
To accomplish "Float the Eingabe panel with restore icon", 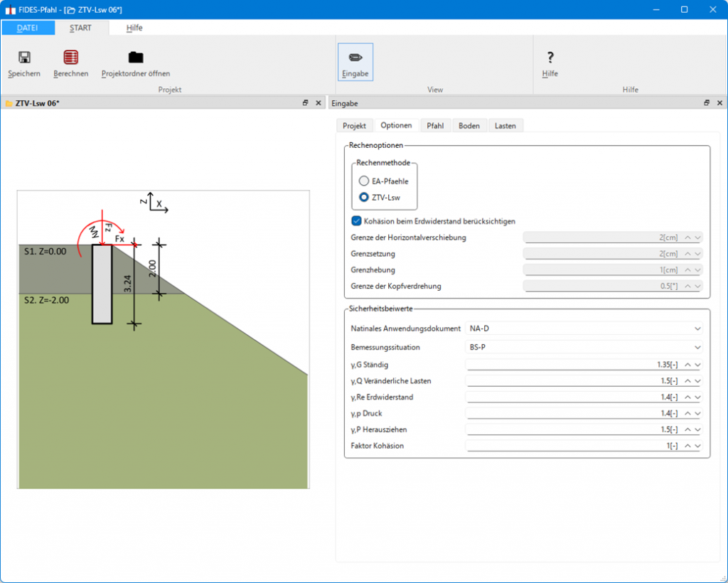I will pos(706,103).
